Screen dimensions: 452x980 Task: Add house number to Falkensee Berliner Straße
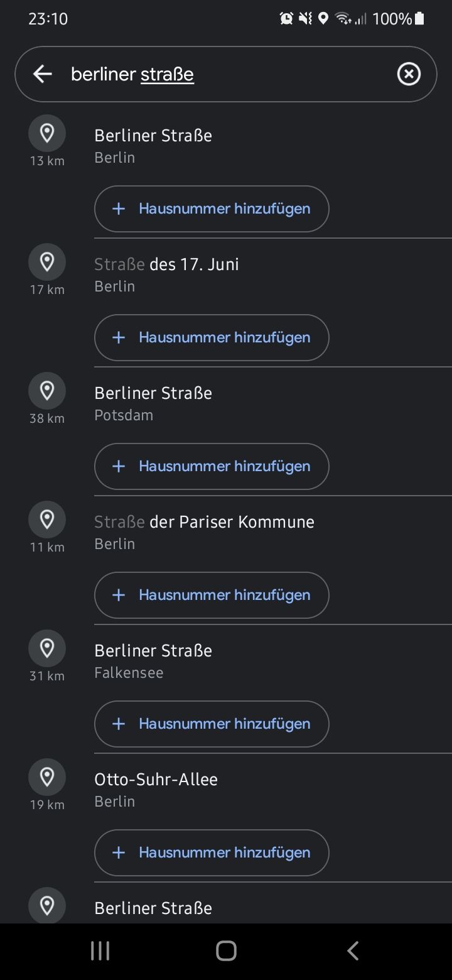(212, 724)
